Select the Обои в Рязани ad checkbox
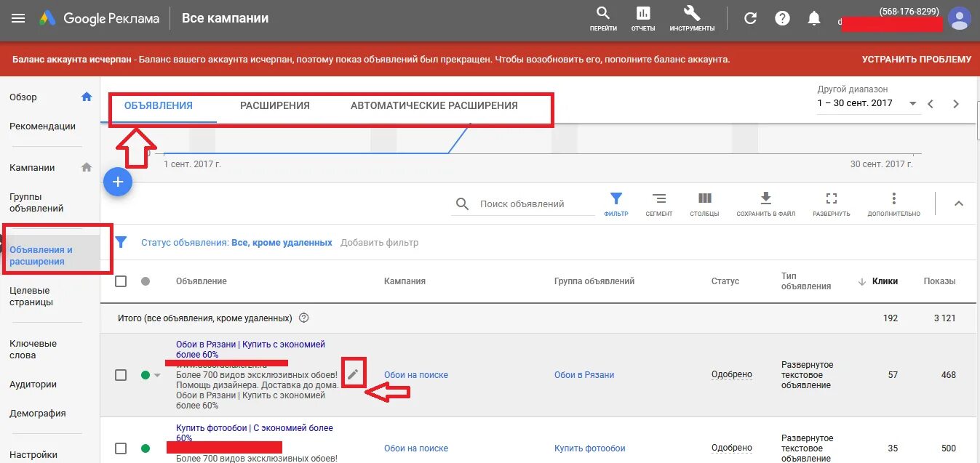This screenshot has width=980, height=463. (x=121, y=375)
